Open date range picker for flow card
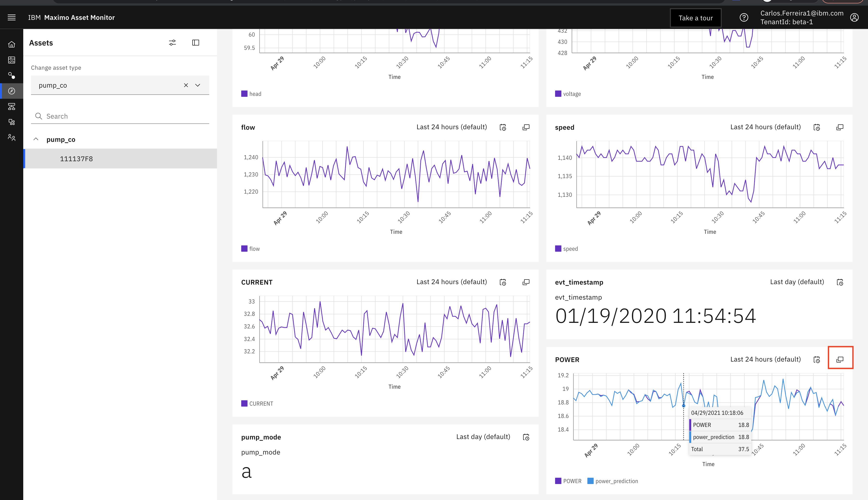Image resolution: width=868 pixels, height=500 pixels. coord(503,127)
